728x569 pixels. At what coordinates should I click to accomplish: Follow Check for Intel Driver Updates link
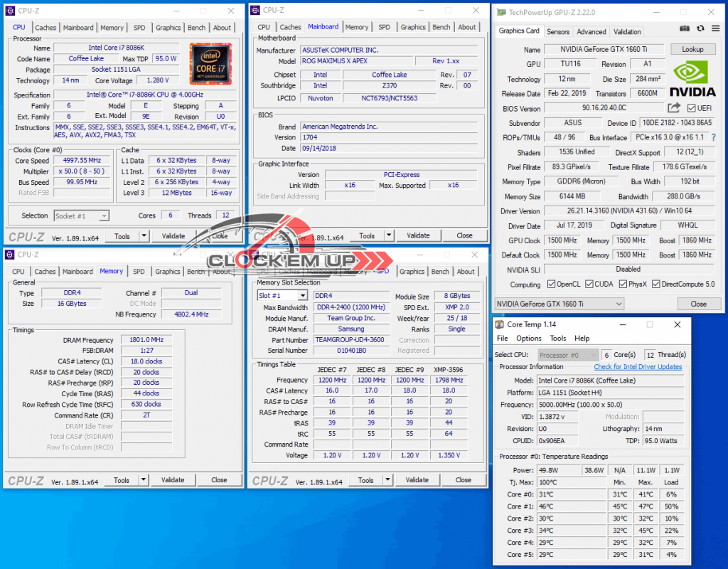coord(638,367)
